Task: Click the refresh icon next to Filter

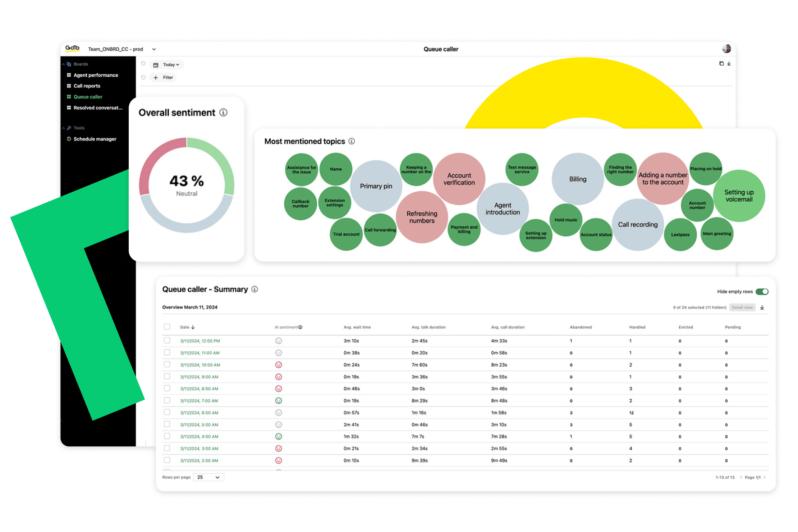Action: click(x=143, y=77)
